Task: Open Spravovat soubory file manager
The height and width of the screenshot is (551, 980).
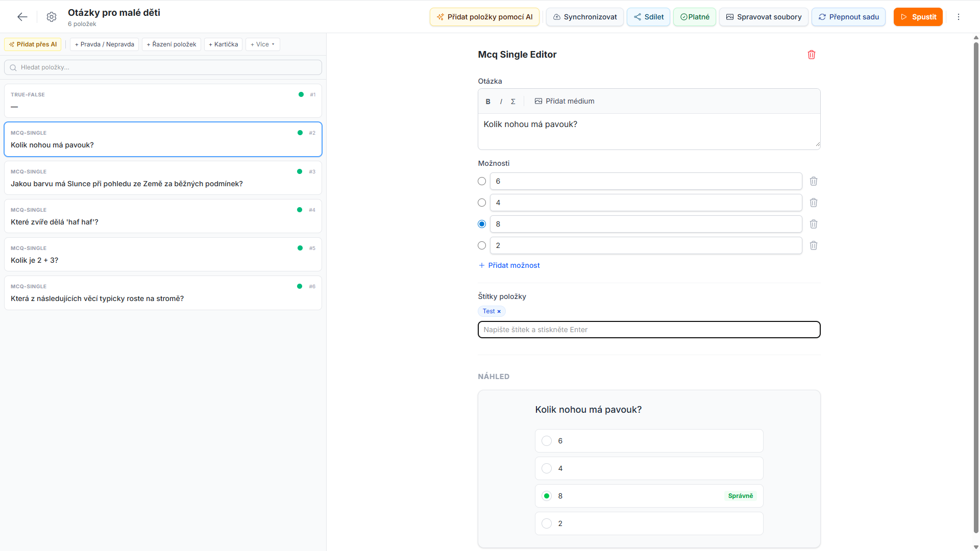Action: pyautogui.click(x=764, y=17)
